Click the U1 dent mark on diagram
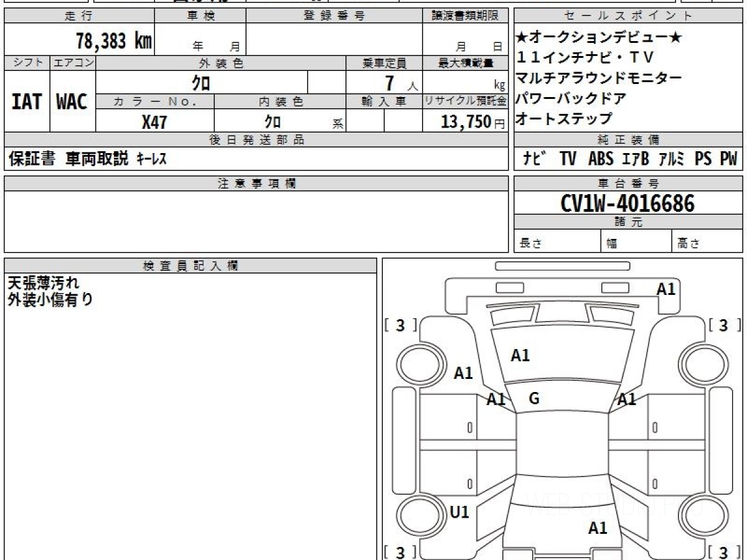Viewport: 747px width, 560px height. coord(459,512)
